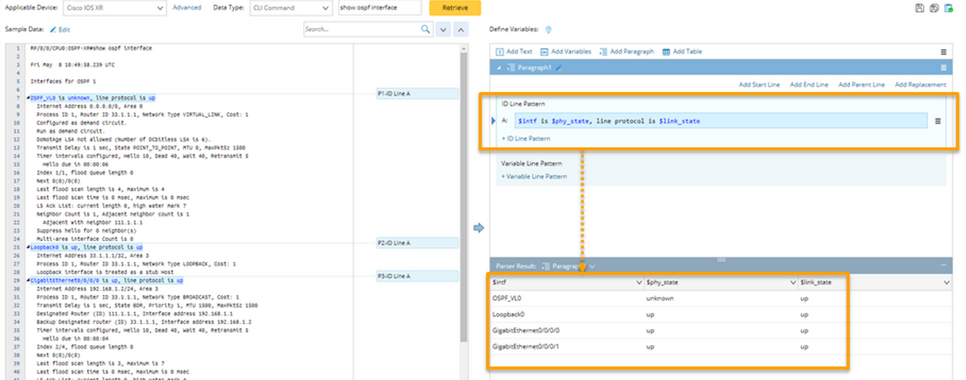Image resolution: width=966 pixels, height=380 pixels.
Task: Click the Retrieve button
Action: [455, 8]
